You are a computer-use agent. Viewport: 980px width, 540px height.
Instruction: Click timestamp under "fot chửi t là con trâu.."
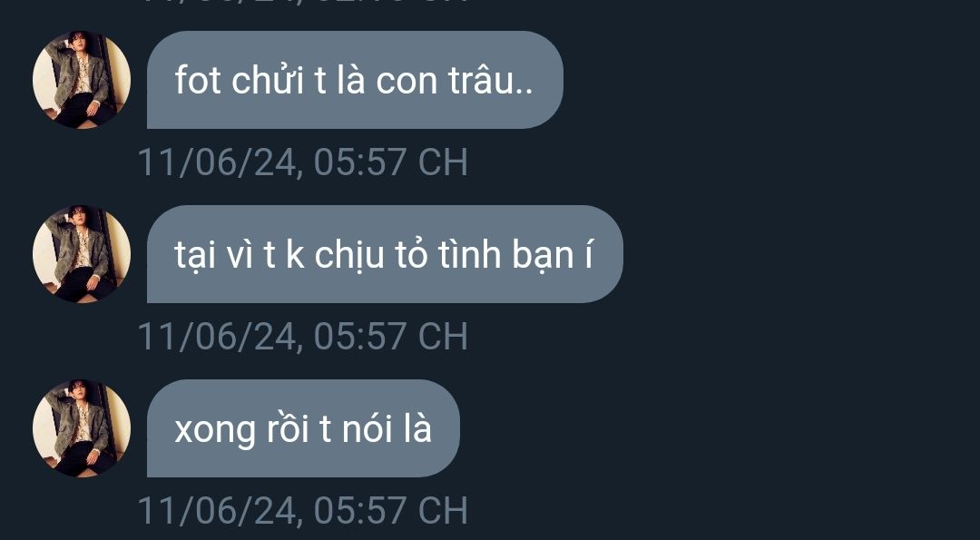302,162
